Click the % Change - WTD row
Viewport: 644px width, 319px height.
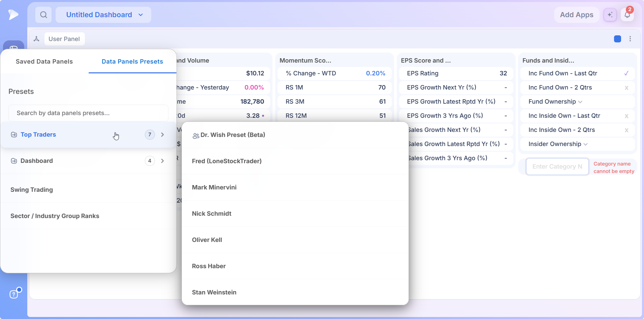tap(335, 73)
